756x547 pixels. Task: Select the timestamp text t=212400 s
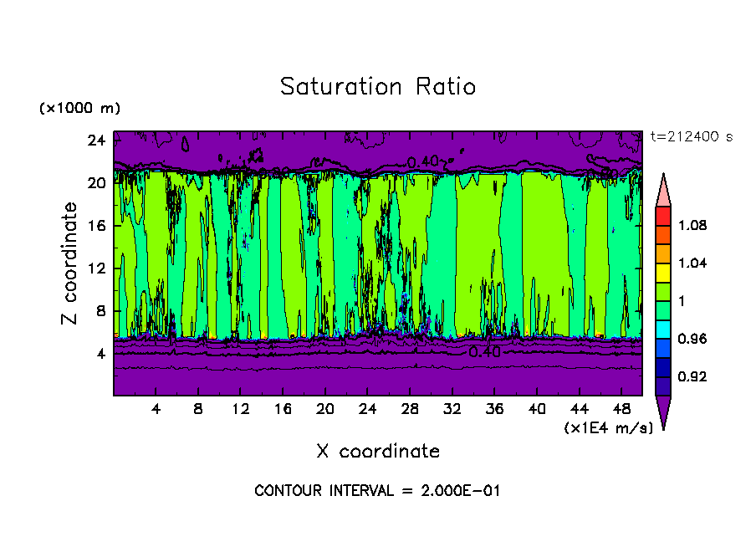tap(691, 137)
